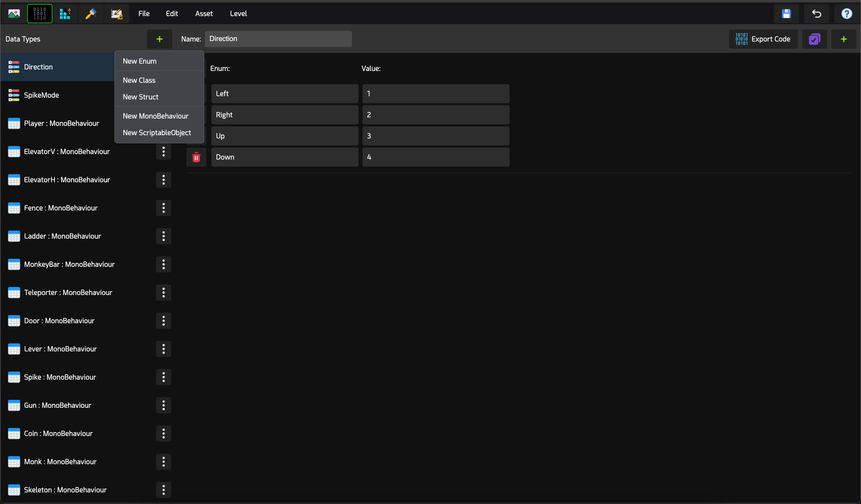Open the help question mark icon
Screen dimensions: 861x504
point(846,14)
